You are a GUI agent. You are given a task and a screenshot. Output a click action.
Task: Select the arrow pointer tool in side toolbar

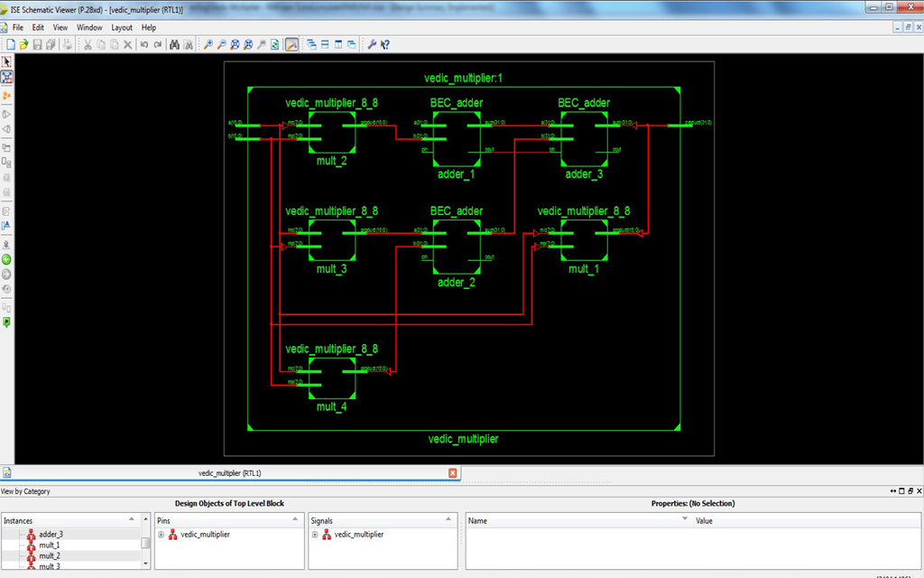(6, 62)
